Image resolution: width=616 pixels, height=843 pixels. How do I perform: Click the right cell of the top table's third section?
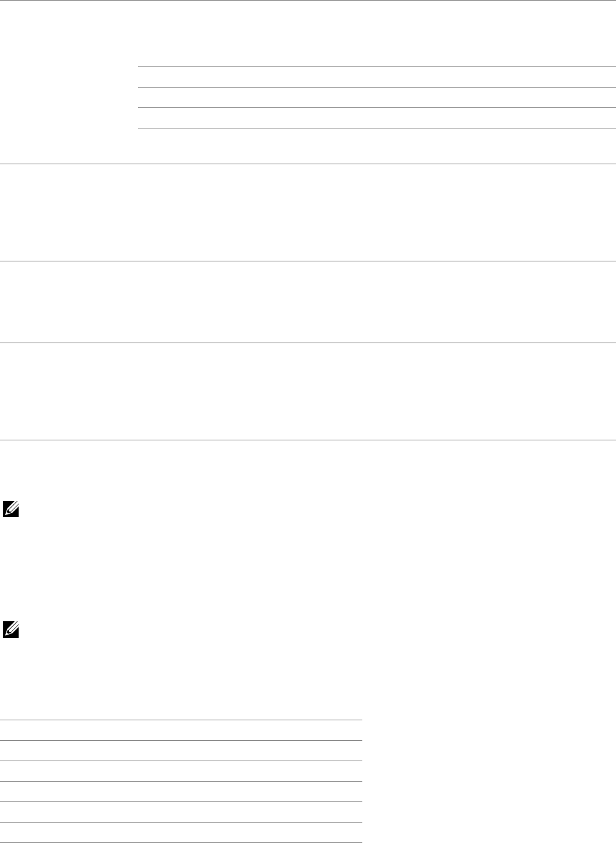[x=376, y=302]
